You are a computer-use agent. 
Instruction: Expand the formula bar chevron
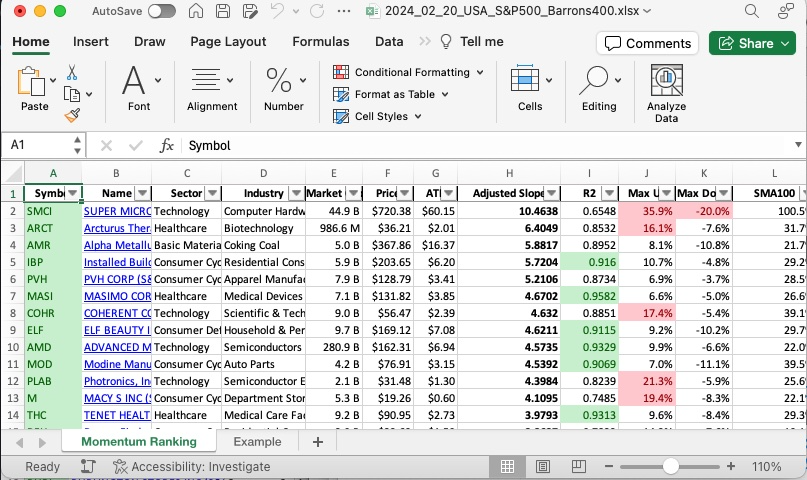(x=798, y=145)
